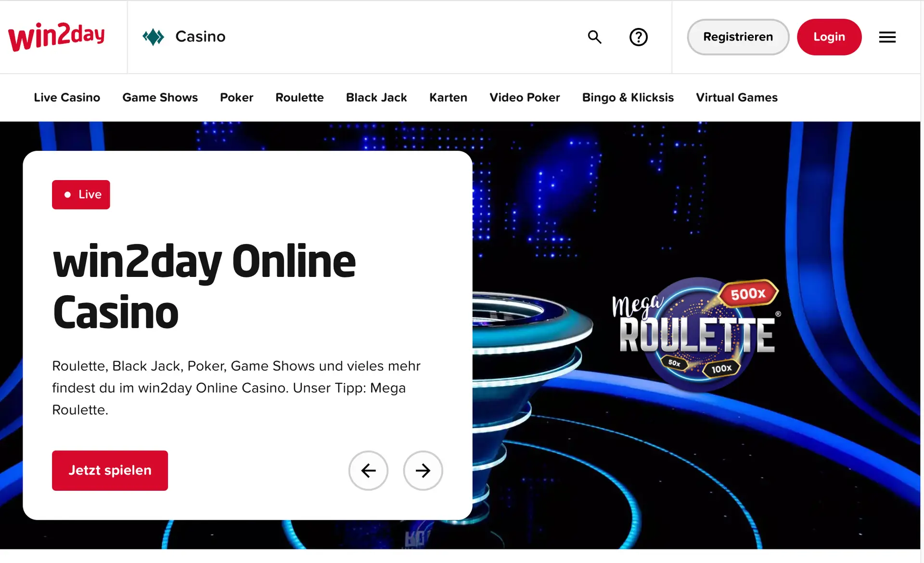This screenshot has height=563, width=924.
Task: Open the Video Poker section
Action: tap(525, 97)
